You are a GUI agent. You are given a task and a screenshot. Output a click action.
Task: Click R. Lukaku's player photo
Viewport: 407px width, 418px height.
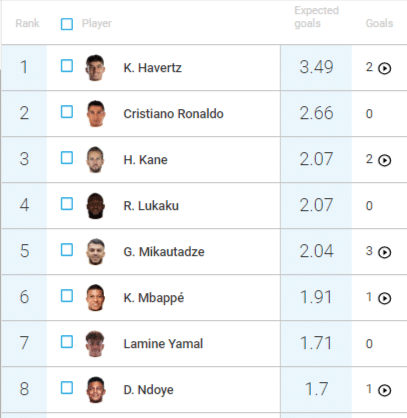tap(96, 206)
